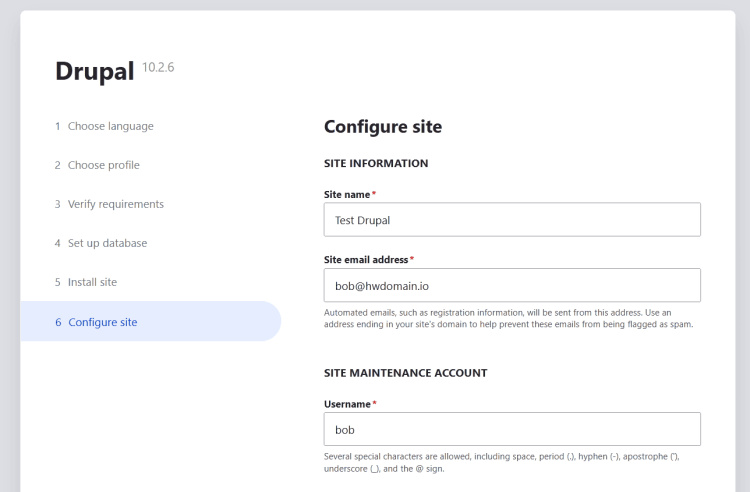
Task: Click the red asterisk beside Username
Action: (x=374, y=404)
